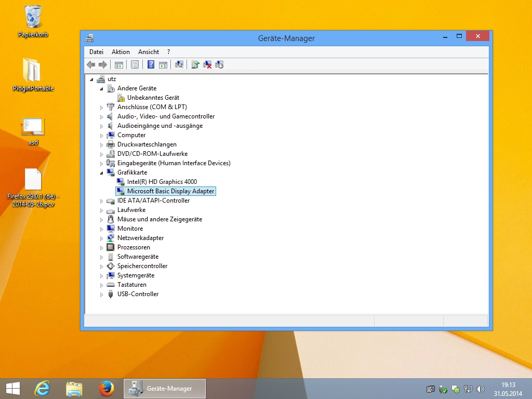Expand the Monitore category
532x399 pixels.
pyautogui.click(x=101, y=229)
